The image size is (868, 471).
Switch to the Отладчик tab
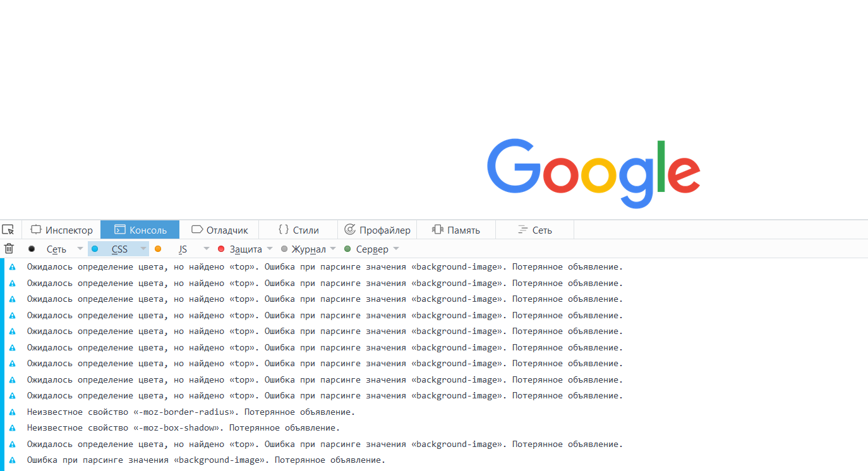pyautogui.click(x=220, y=230)
